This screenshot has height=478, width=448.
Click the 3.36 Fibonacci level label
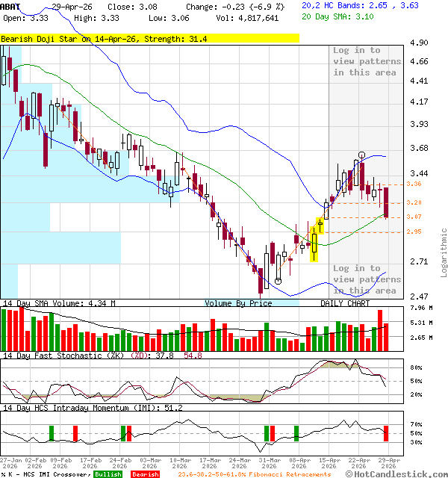coord(414,184)
